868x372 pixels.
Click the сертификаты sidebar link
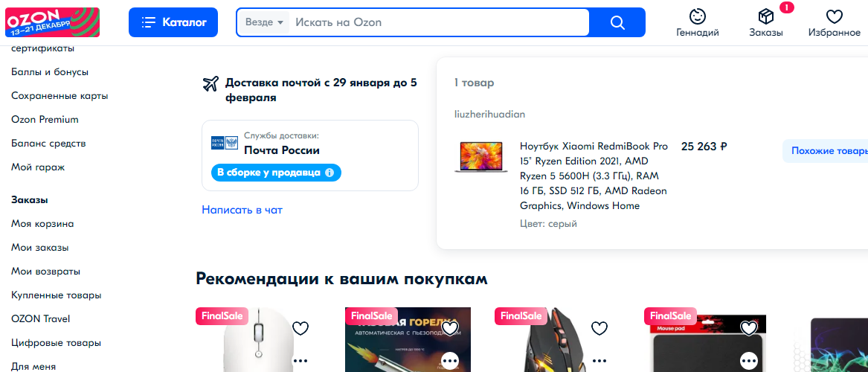(x=42, y=48)
